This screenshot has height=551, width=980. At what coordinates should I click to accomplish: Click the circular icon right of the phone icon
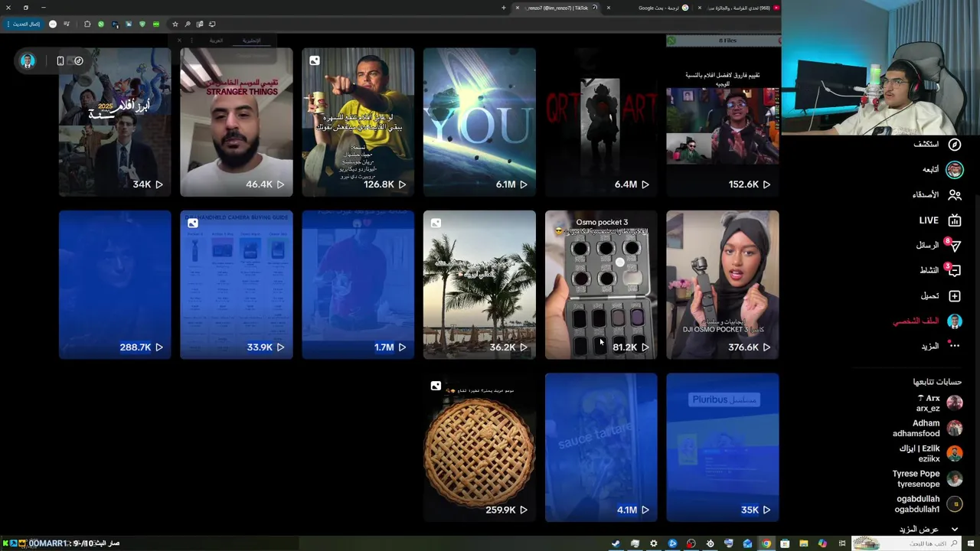tap(78, 60)
